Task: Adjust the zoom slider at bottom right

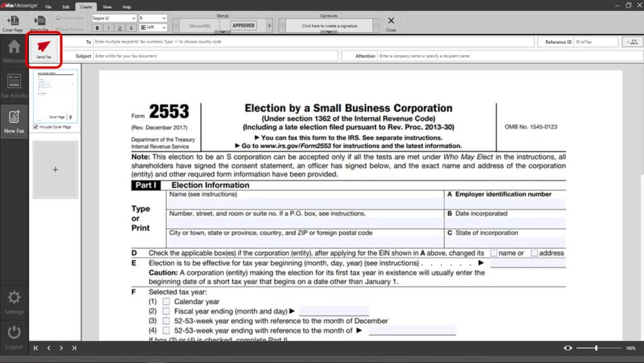Action: point(596,348)
